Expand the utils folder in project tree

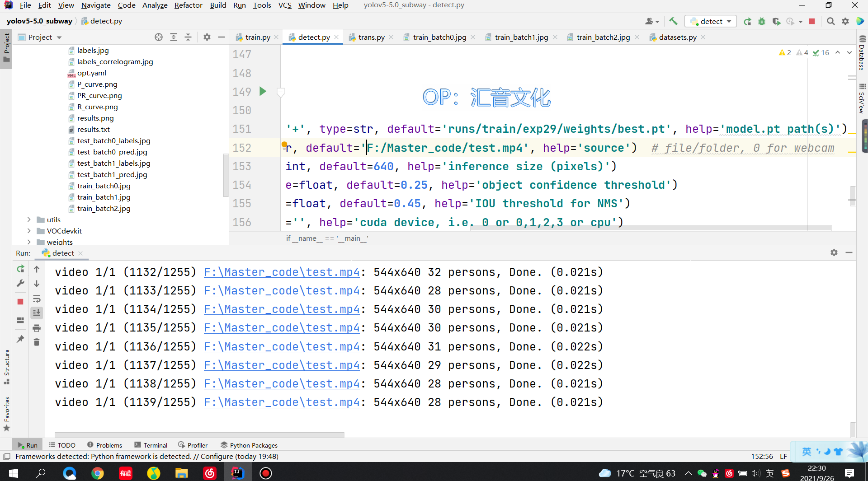click(x=29, y=219)
